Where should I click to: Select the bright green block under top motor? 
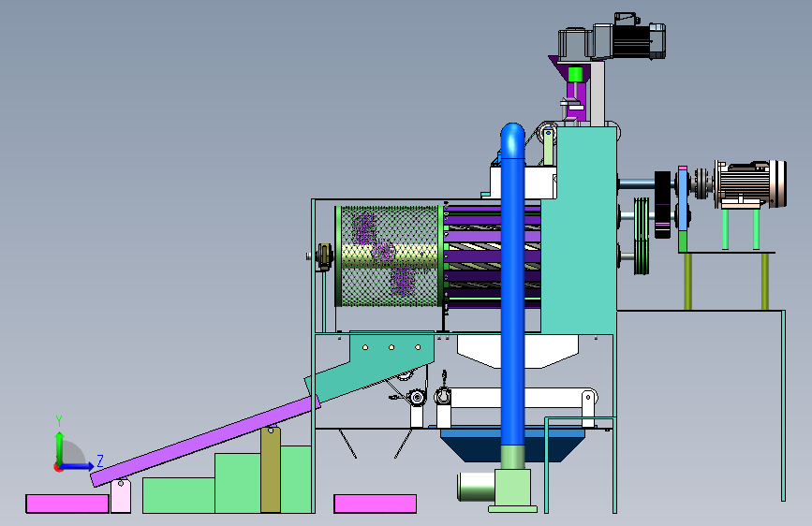[x=575, y=75]
